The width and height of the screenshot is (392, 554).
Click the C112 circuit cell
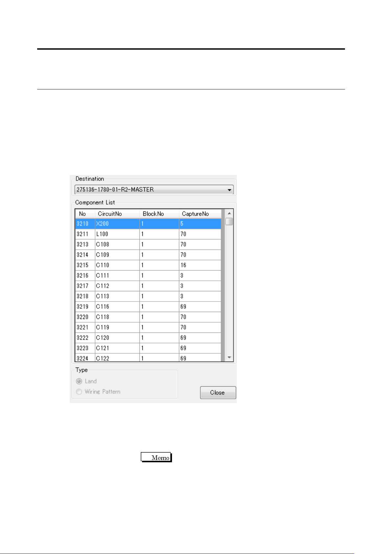117,286
